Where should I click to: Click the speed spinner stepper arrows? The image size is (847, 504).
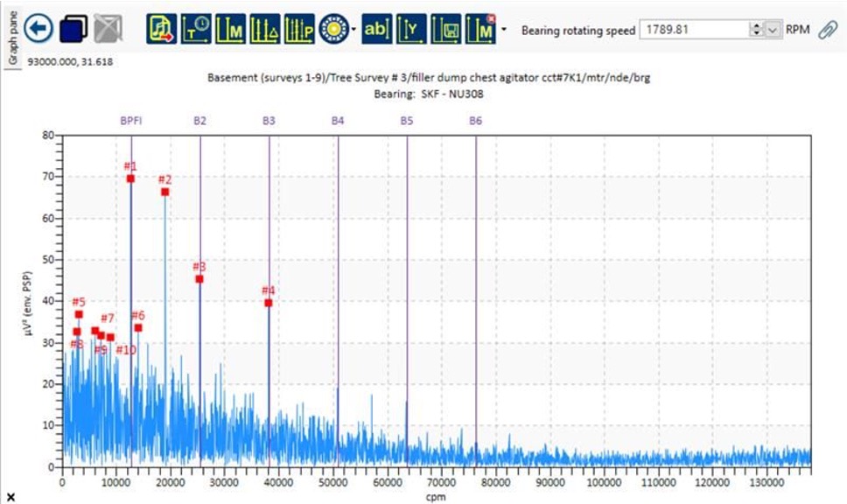(x=757, y=30)
